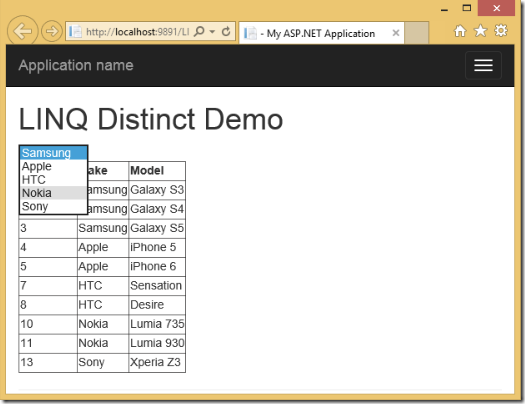525x404 pixels.
Task: Click the ID cell showing 7
Action: click(48, 286)
